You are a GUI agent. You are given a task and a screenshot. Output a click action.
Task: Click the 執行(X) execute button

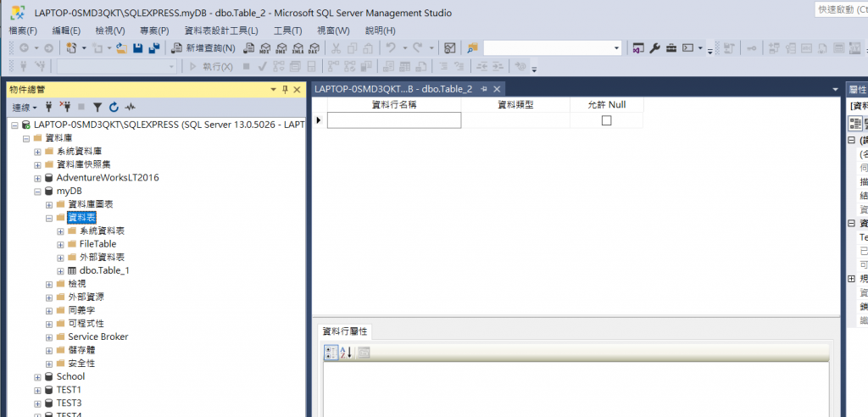(x=212, y=66)
